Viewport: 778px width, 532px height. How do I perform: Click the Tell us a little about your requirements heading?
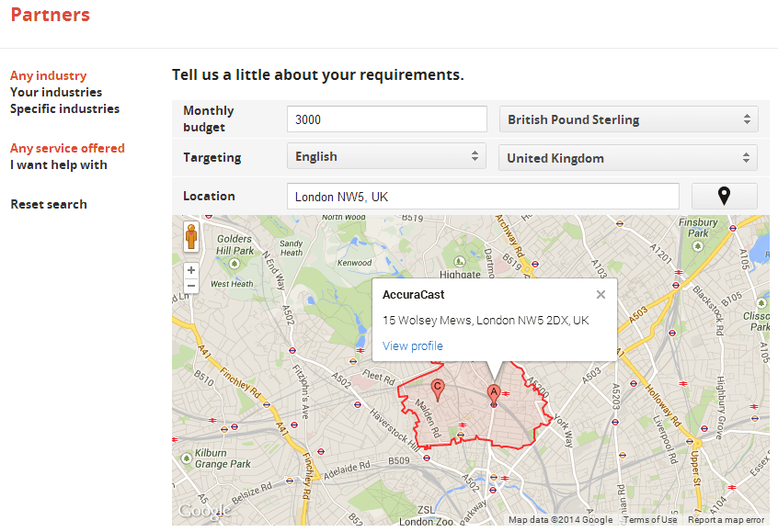(318, 74)
